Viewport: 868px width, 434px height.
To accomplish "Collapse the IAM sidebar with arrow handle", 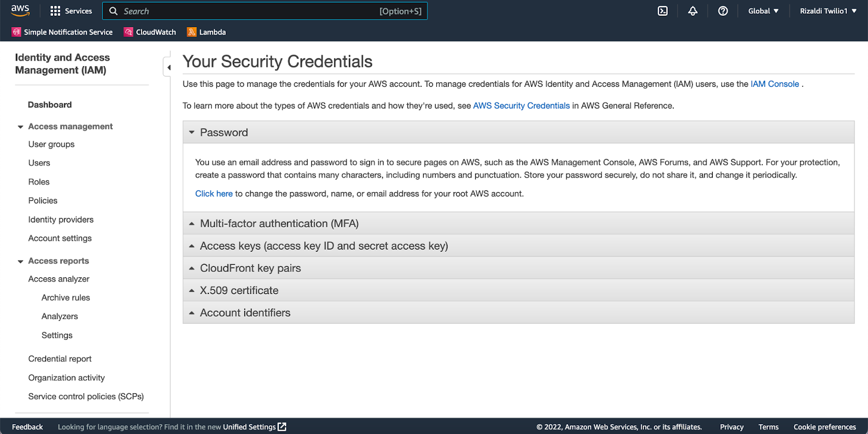I will point(168,67).
